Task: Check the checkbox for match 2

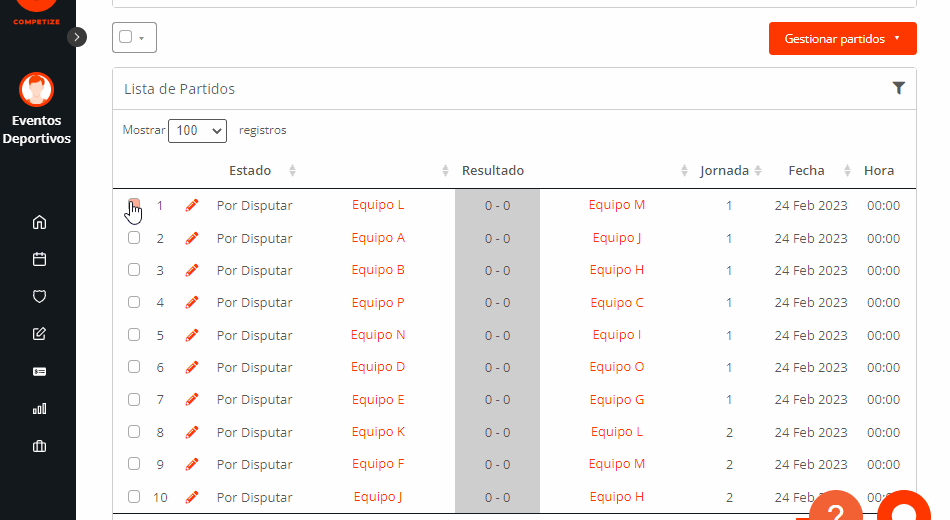Action: pyautogui.click(x=134, y=239)
